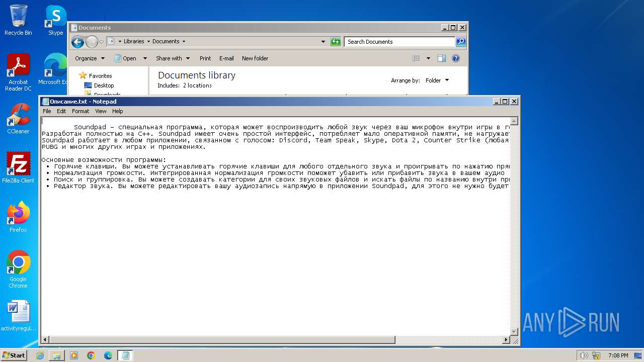The height and width of the screenshot is (362, 644).
Task: Select the Notepad taskbar button
Action: (125, 355)
